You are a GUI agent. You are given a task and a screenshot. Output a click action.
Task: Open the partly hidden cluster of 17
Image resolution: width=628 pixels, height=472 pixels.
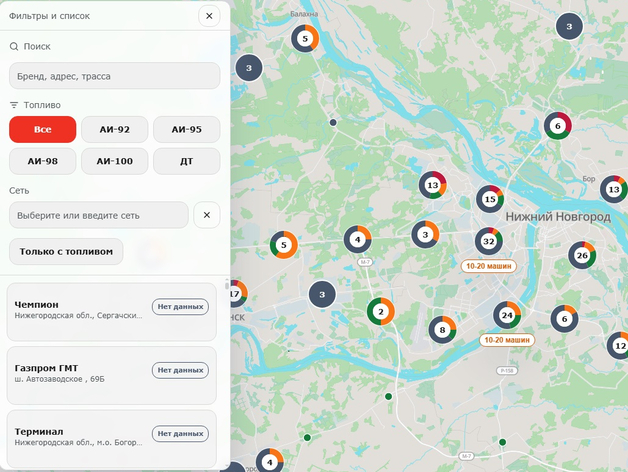point(239,294)
